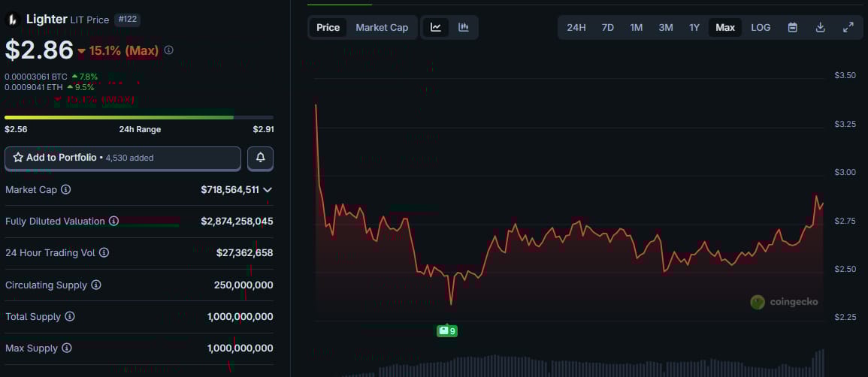Click the 15.1% (Max) change text
The image size is (868, 377).
(x=124, y=51)
